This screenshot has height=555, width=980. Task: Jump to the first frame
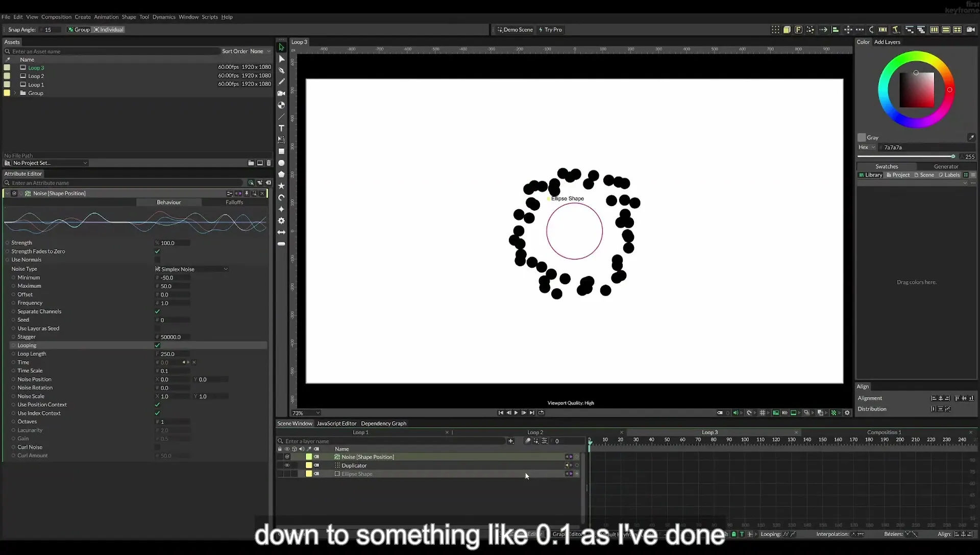tap(501, 413)
